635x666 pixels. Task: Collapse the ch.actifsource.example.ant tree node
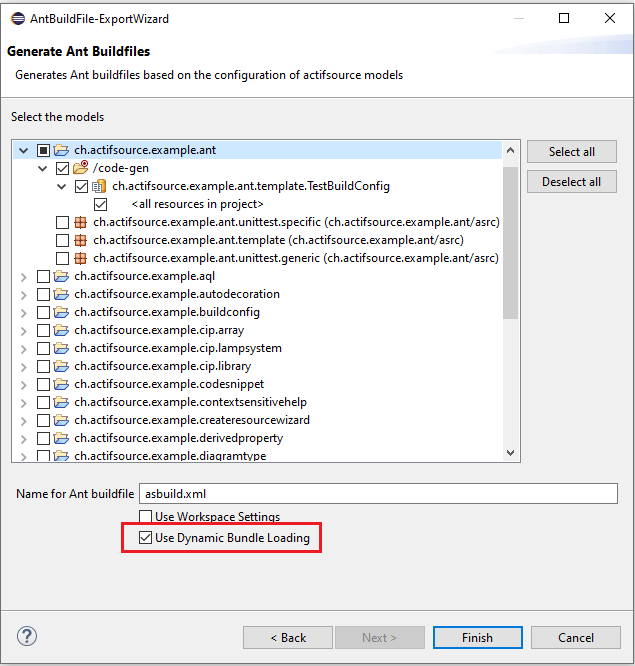23,150
